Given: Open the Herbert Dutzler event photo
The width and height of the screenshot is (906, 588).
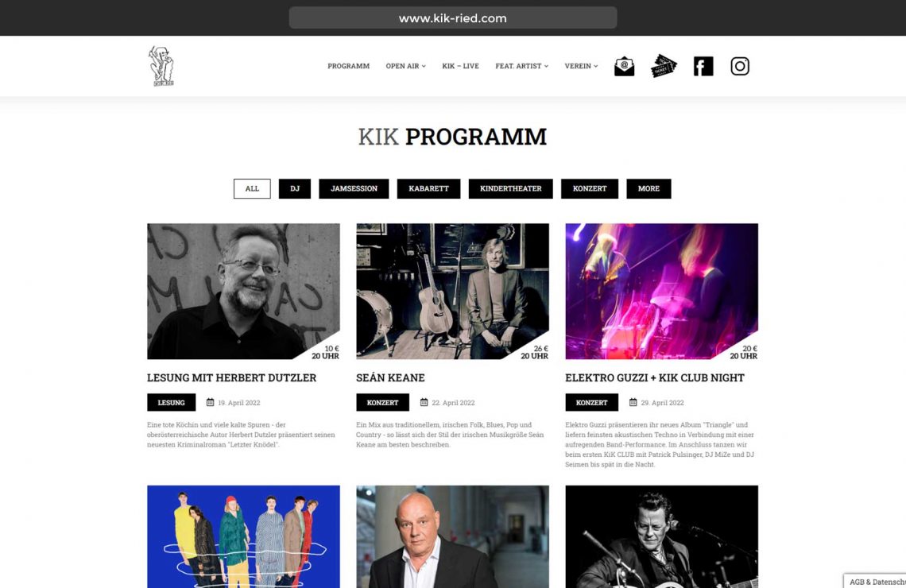Looking at the screenshot, I should click(243, 291).
